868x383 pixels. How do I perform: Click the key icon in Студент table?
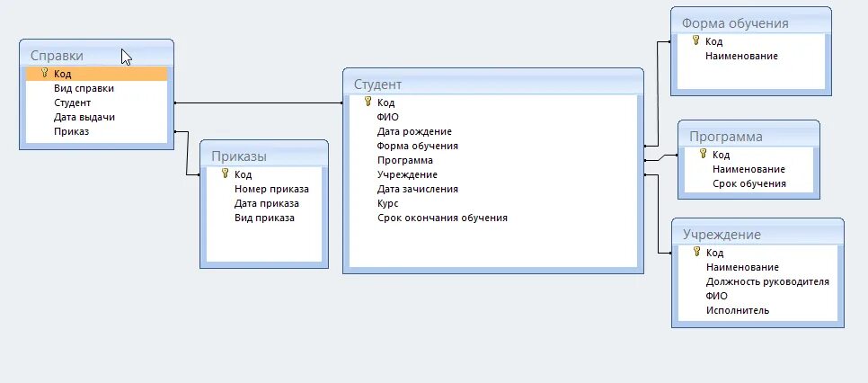click(368, 102)
